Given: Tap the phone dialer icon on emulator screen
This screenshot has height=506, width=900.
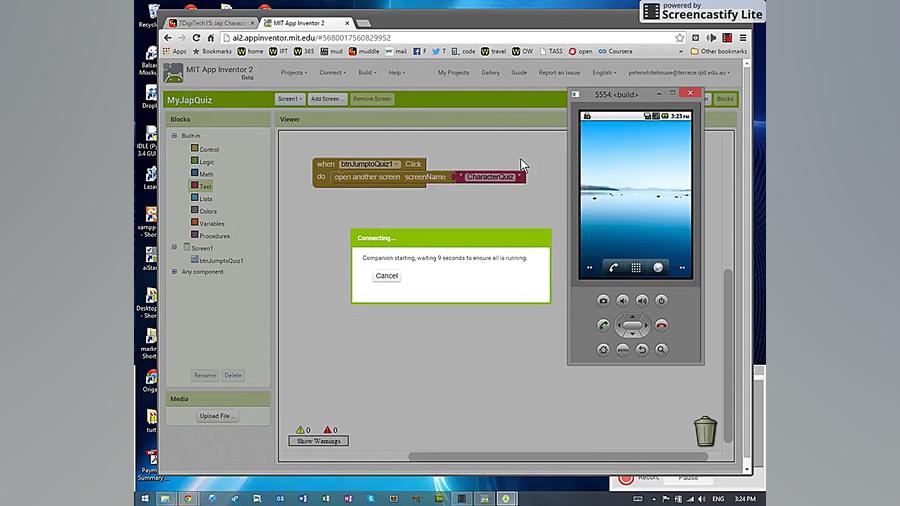Looking at the screenshot, I should 614,267.
